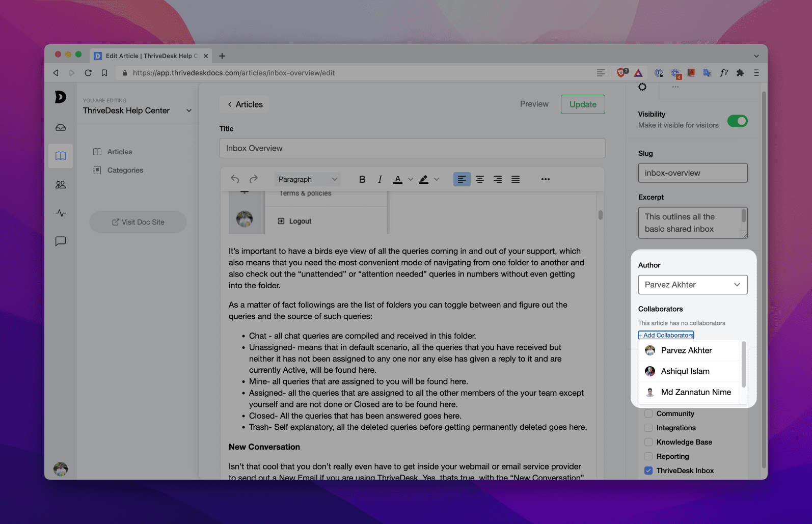Viewport: 812px width, 524px height.
Task: Open Categories in the side menu
Action: 125,170
